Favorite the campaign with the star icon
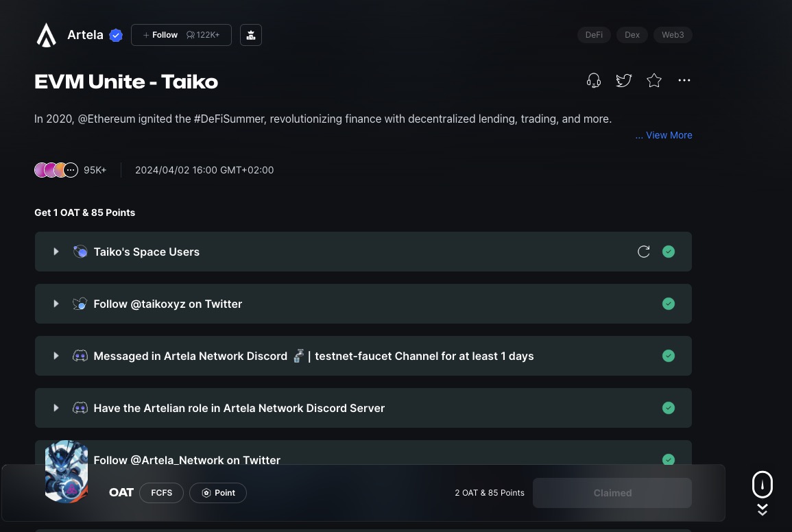Image resolution: width=792 pixels, height=532 pixels. click(654, 81)
